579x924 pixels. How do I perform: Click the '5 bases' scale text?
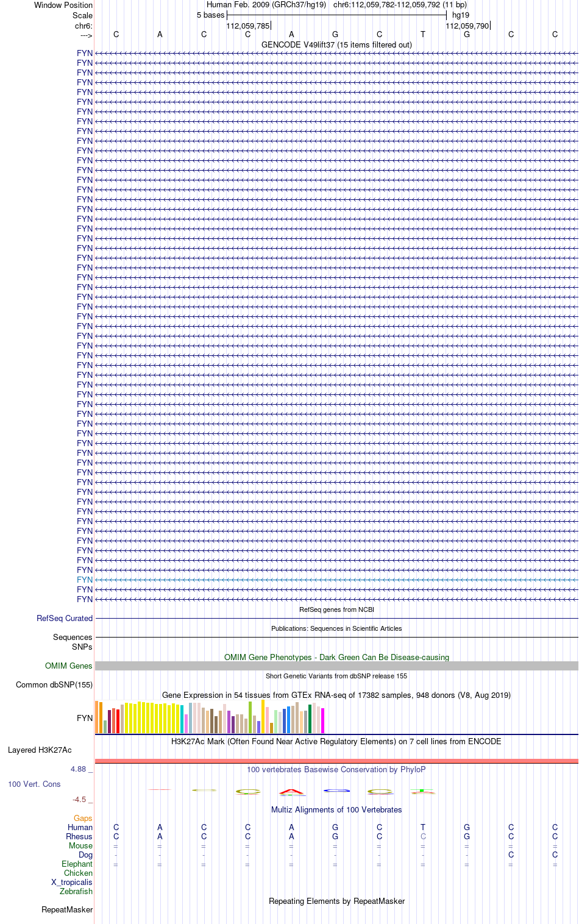pos(210,15)
